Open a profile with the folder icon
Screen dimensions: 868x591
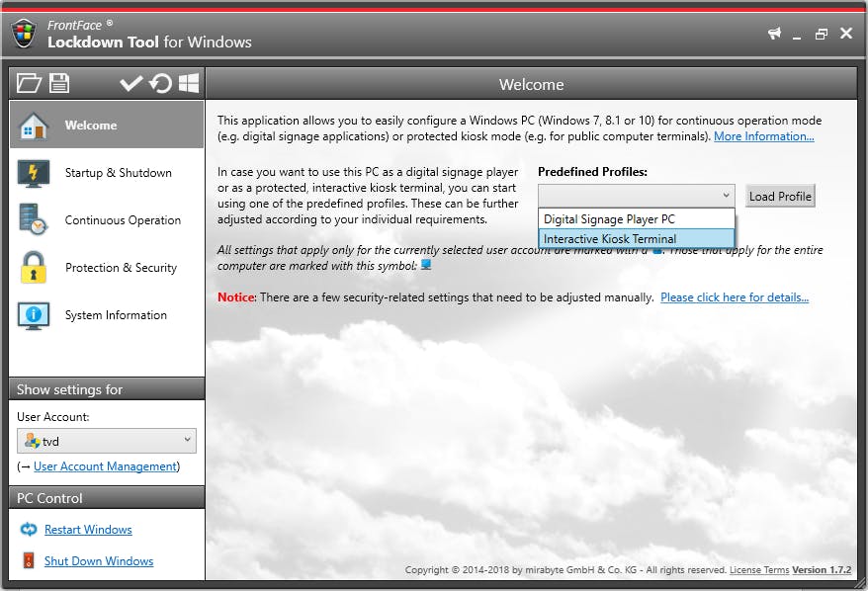click(29, 84)
